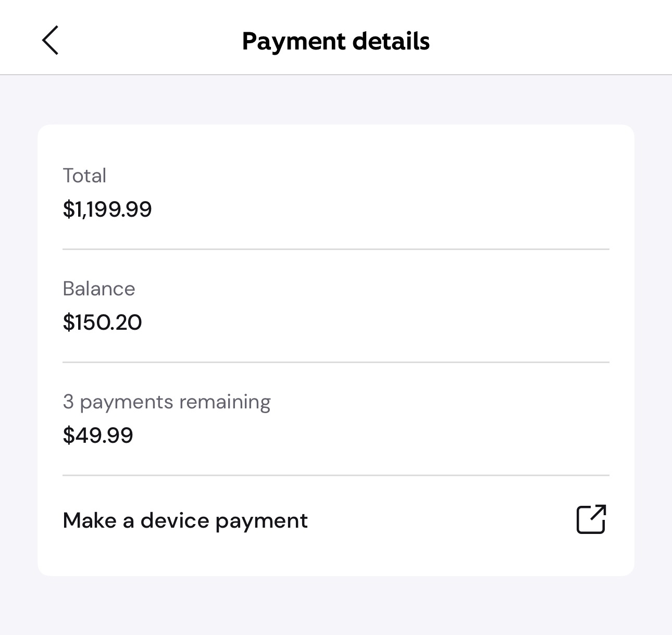Click the divider line below the $49.99 amount
Viewport: 672px width, 635px height.
point(335,475)
